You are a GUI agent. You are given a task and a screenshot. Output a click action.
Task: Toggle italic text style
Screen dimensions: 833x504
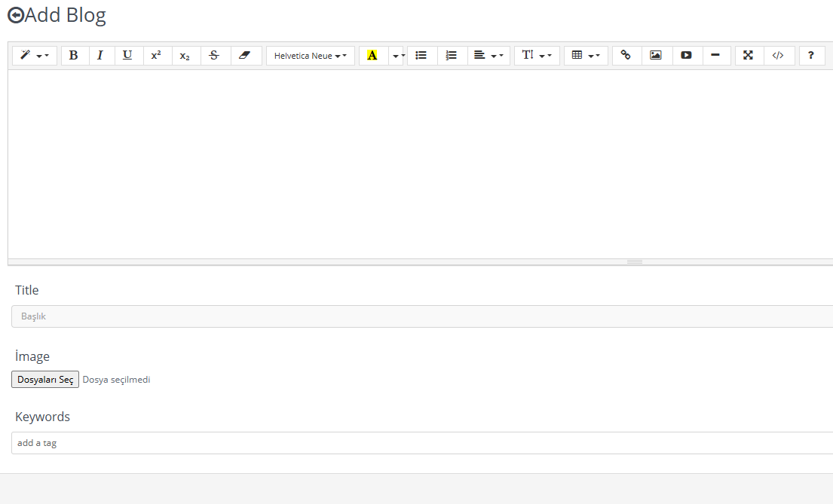click(100, 56)
